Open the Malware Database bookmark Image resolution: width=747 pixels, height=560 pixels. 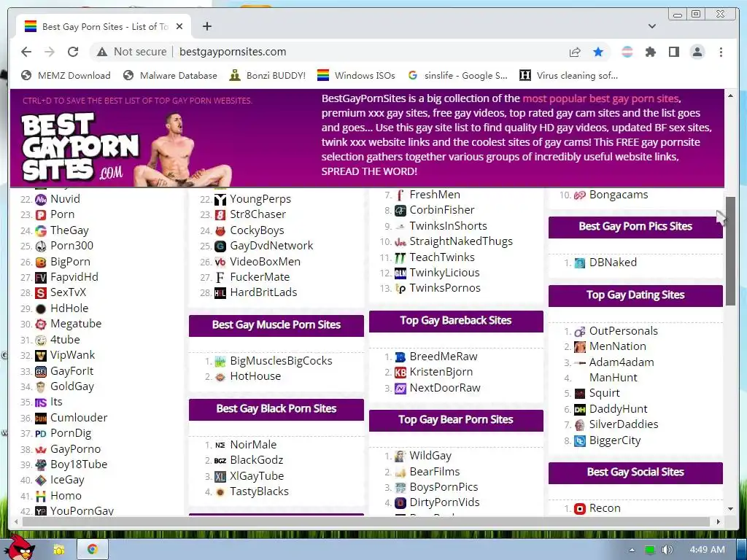[169, 75]
